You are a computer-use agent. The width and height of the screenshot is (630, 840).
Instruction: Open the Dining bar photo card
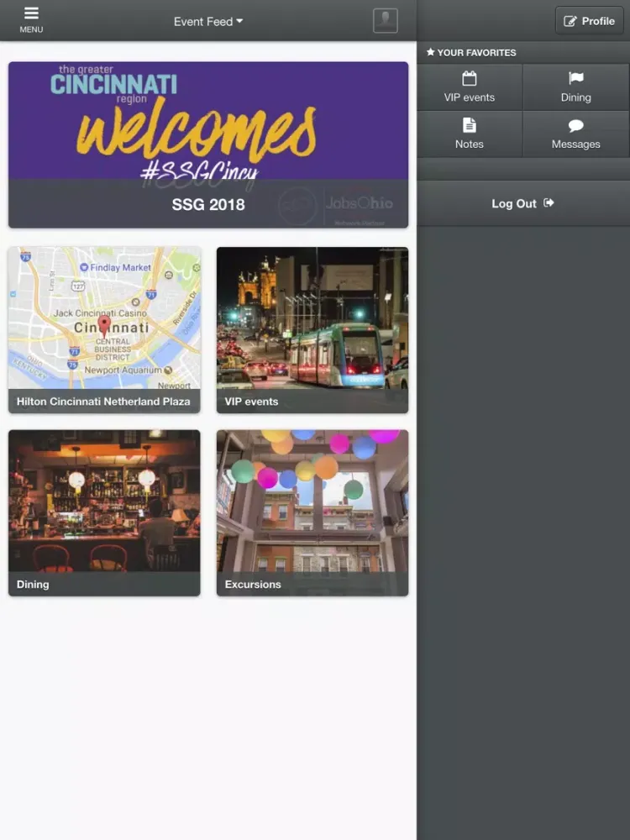104,512
